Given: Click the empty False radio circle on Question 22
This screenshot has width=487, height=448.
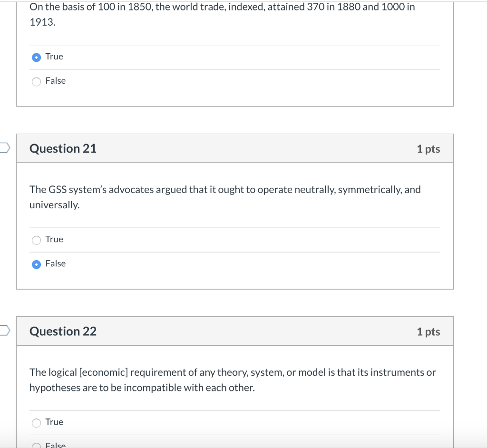Looking at the screenshot, I should [36, 445].
